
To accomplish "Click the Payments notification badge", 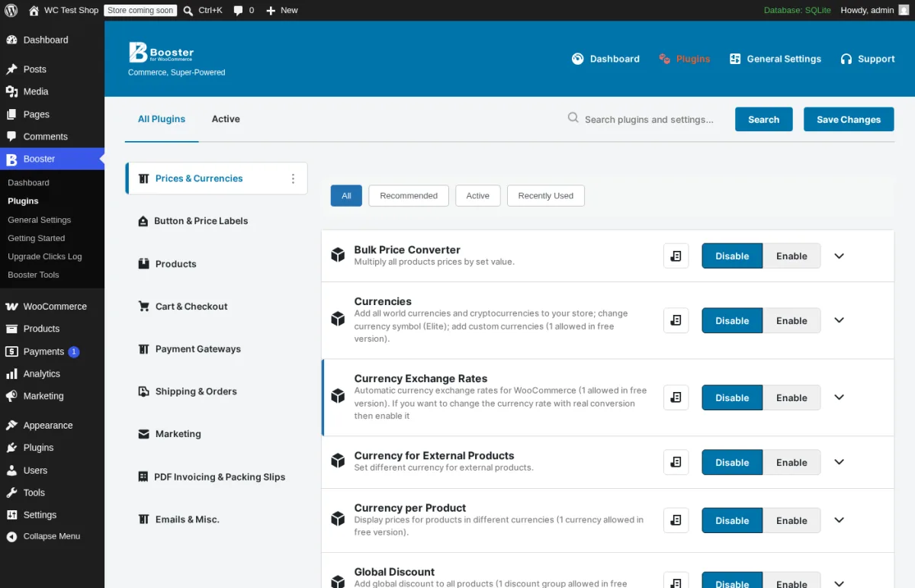I will click(74, 352).
